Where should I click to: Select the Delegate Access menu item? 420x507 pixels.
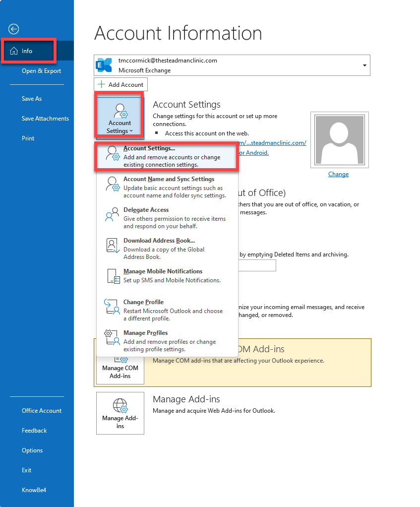[167, 218]
